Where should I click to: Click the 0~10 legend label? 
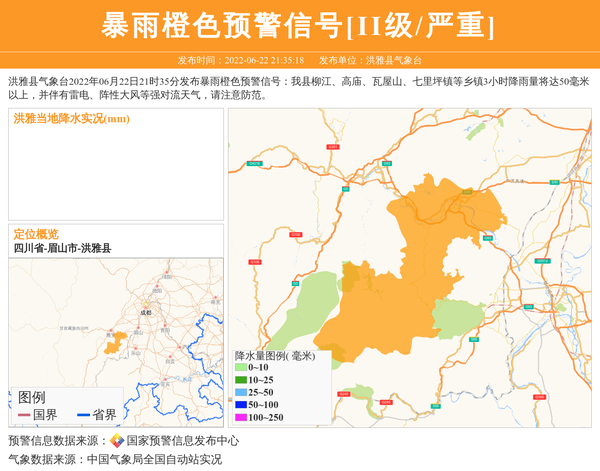pos(258,367)
